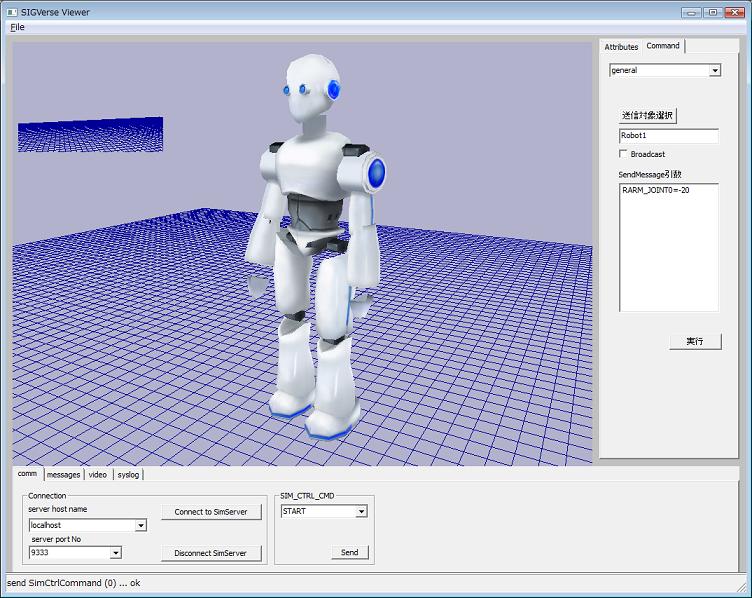752x598 pixels.
Task: Expand the SIM_CTRL_CMD START dropdown
Action: (361, 511)
